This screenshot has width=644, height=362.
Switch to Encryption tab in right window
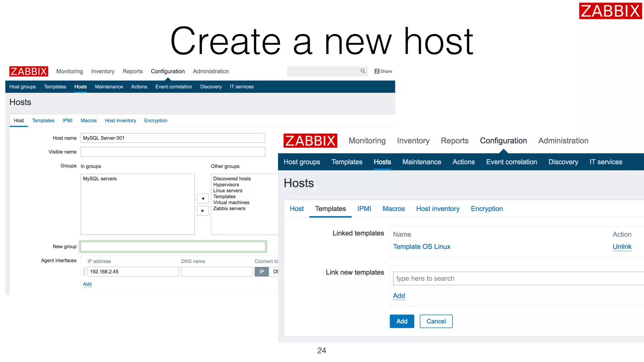click(x=487, y=209)
